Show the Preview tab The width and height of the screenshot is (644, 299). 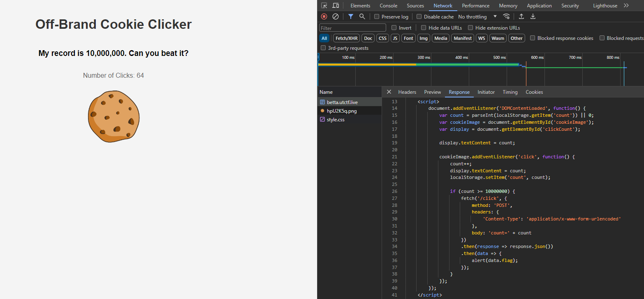[433, 92]
